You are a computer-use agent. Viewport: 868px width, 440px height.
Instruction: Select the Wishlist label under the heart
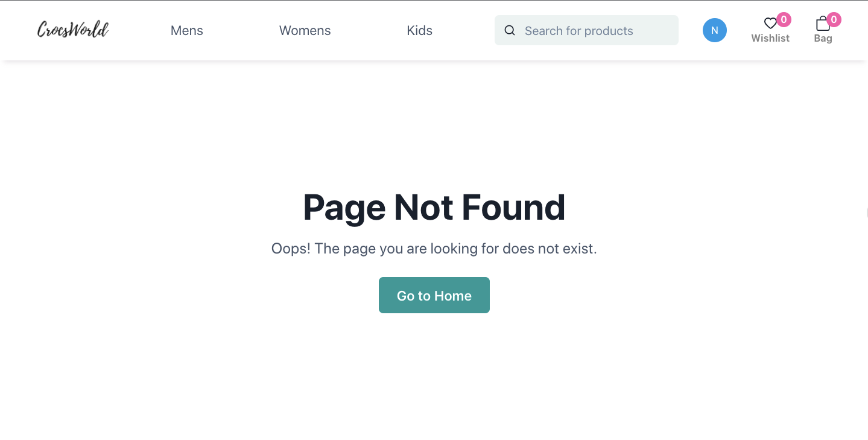point(770,37)
